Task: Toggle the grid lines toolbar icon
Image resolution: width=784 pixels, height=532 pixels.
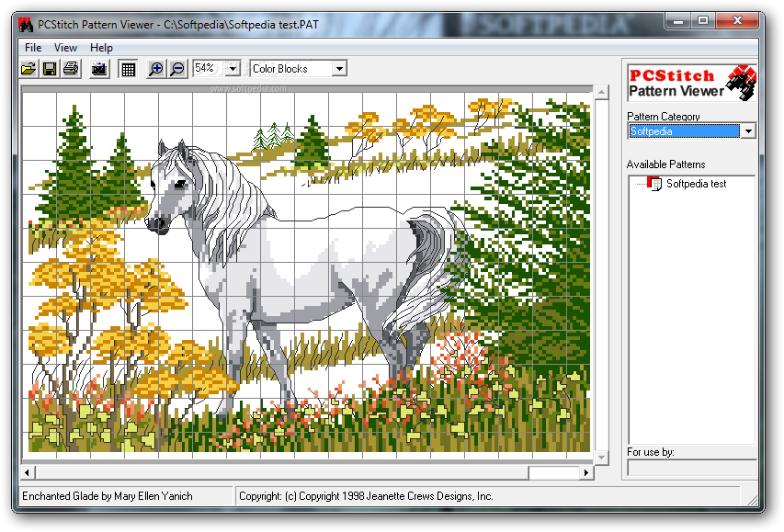Action: point(128,69)
